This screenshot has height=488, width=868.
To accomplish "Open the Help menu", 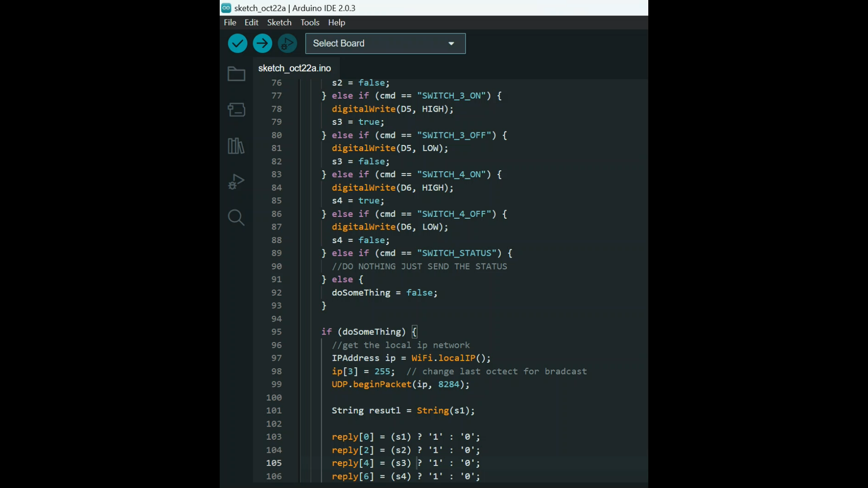I will coord(336,22).
